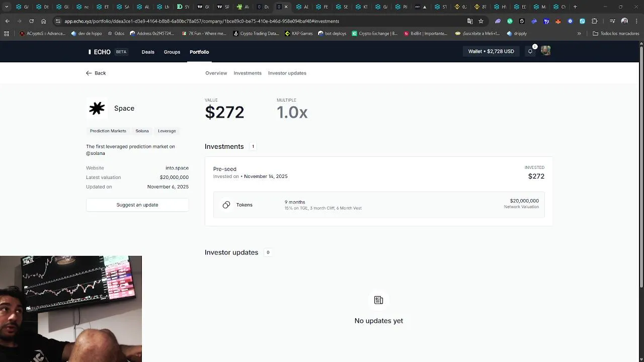644x362 pixels.
Task: Open Portfolio in Echo navigation
Action: tap(199, 52)
